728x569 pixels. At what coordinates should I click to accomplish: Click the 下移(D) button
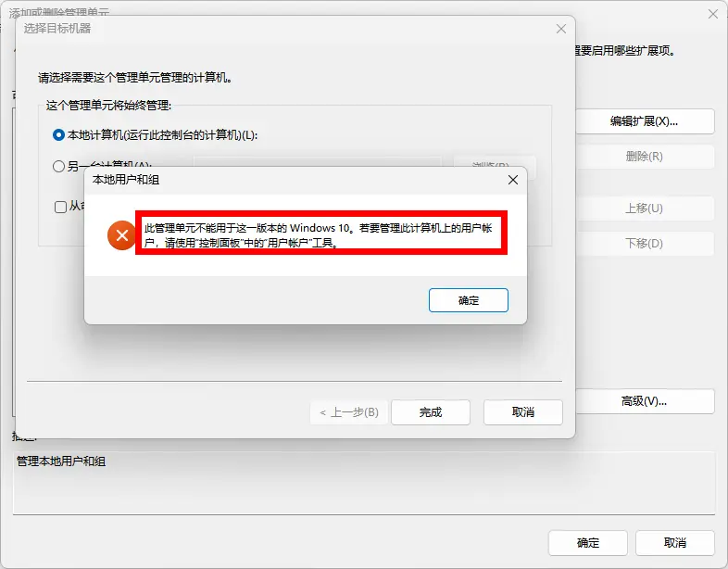tap(645, 244)
